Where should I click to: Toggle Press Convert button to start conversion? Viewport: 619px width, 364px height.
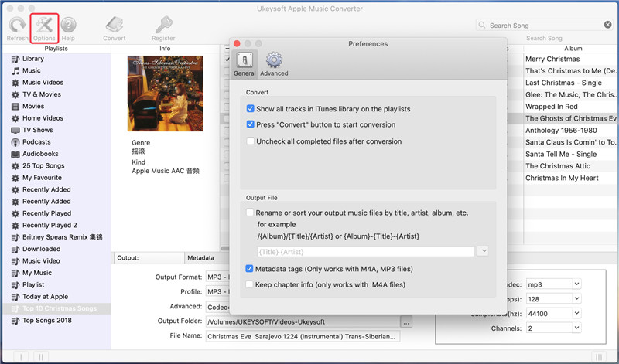point(250,124)
